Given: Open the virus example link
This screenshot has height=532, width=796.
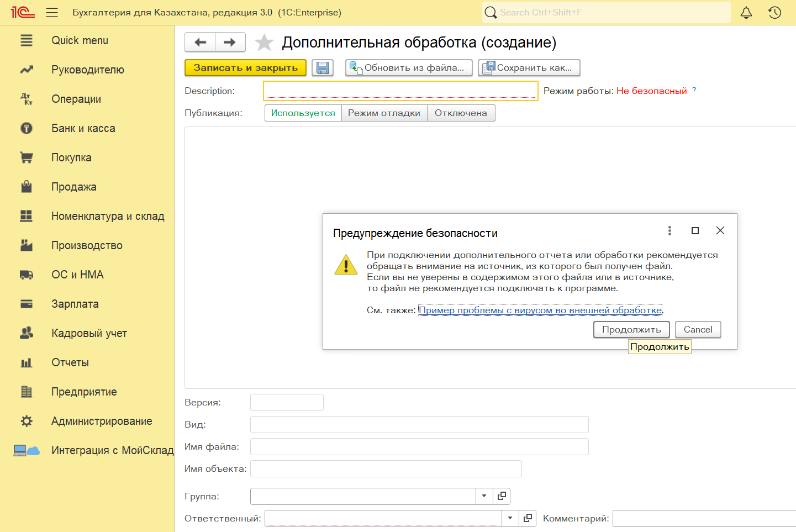Looking at the screenshot, I should pyautogui.click(x=540, y=310).
